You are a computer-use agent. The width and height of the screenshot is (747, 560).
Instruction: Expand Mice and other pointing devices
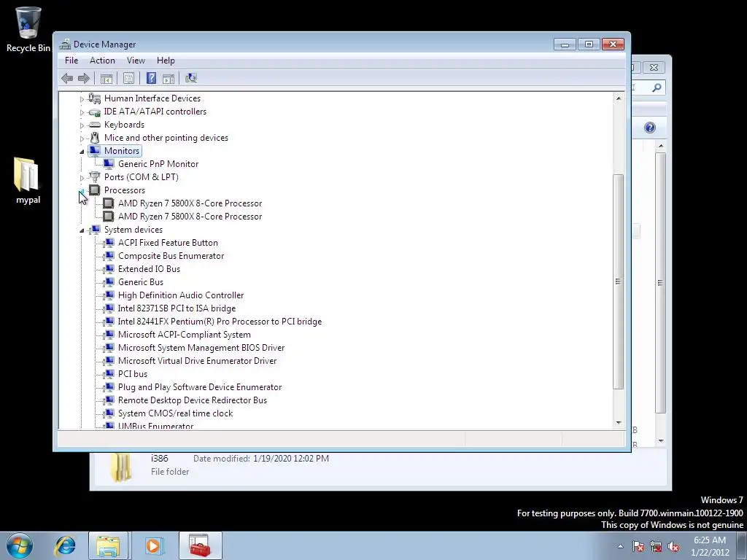click(x=82, y=139)
